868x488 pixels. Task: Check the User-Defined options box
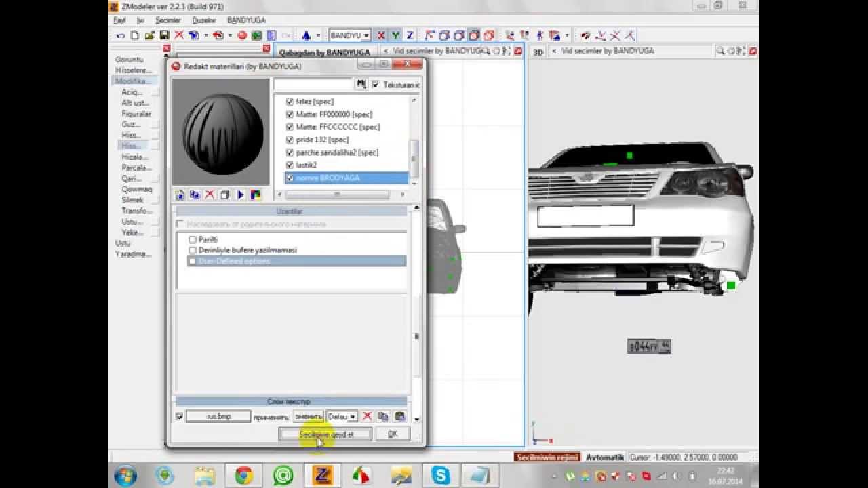click(193, 261)
